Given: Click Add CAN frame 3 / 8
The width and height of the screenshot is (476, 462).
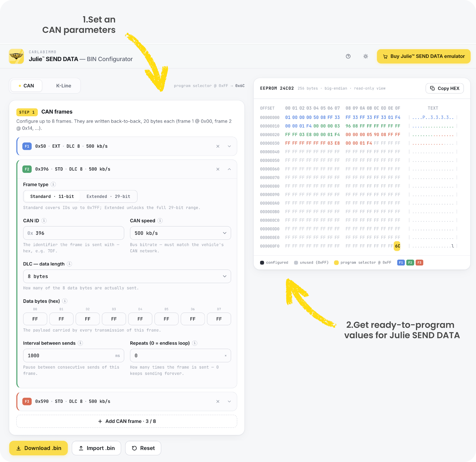Looking at the screenshot, I should pos(127,421).
